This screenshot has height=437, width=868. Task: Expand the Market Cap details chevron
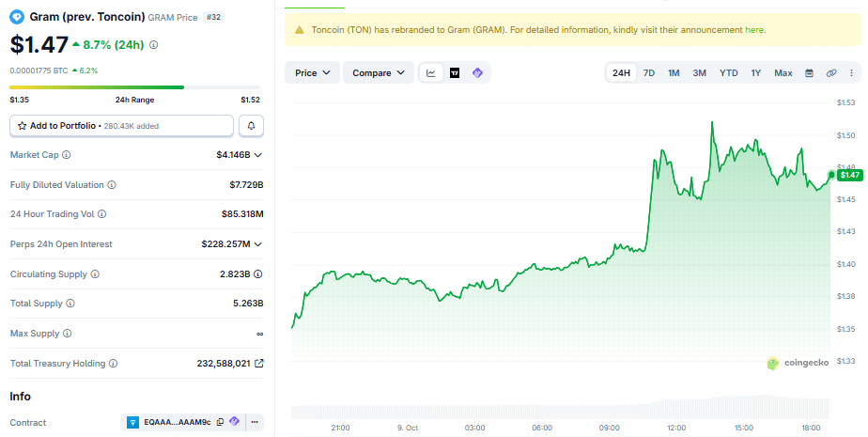click(x=257, y=155)
